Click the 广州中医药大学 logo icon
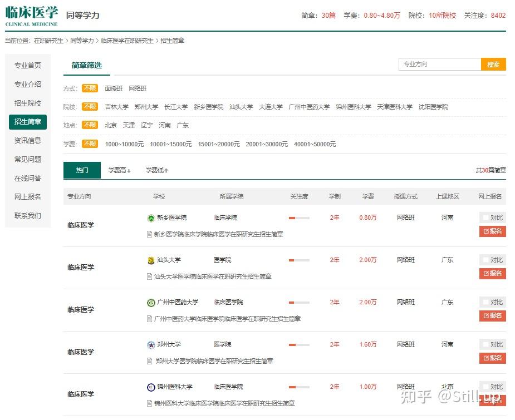 151,303
